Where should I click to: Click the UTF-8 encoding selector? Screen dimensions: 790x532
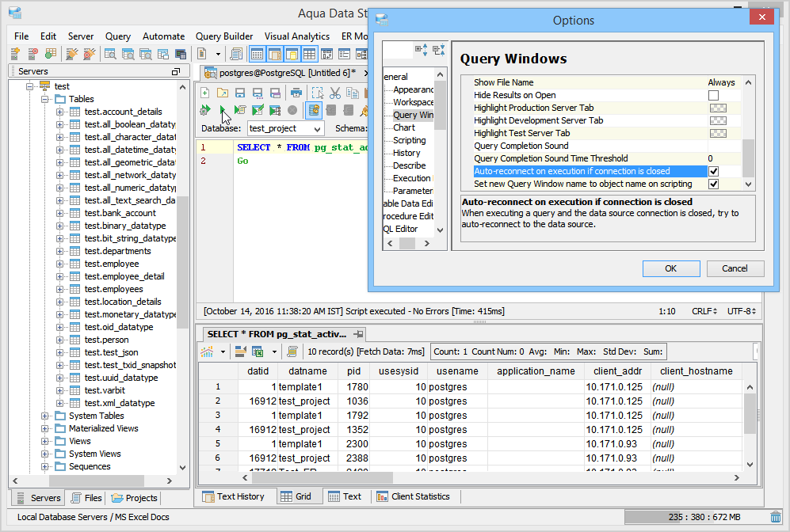click(742, 311)
